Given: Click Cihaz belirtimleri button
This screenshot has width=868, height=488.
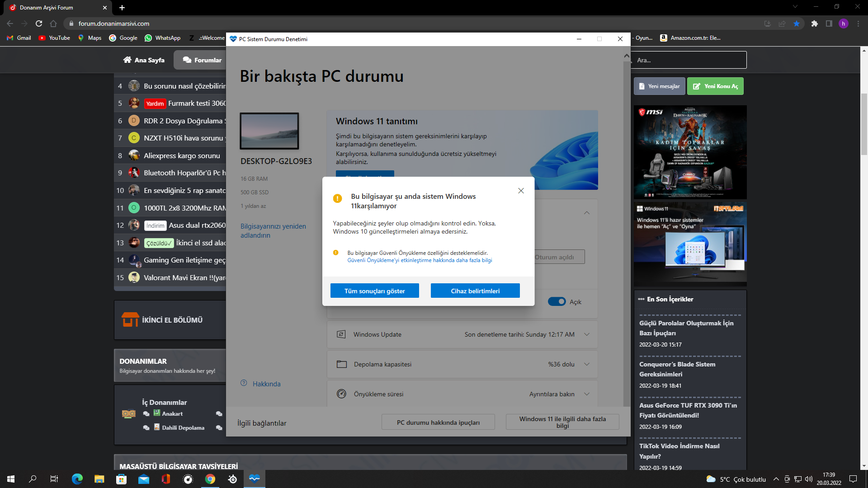Looking at the screenshot, I should click(x=475, y=291).
